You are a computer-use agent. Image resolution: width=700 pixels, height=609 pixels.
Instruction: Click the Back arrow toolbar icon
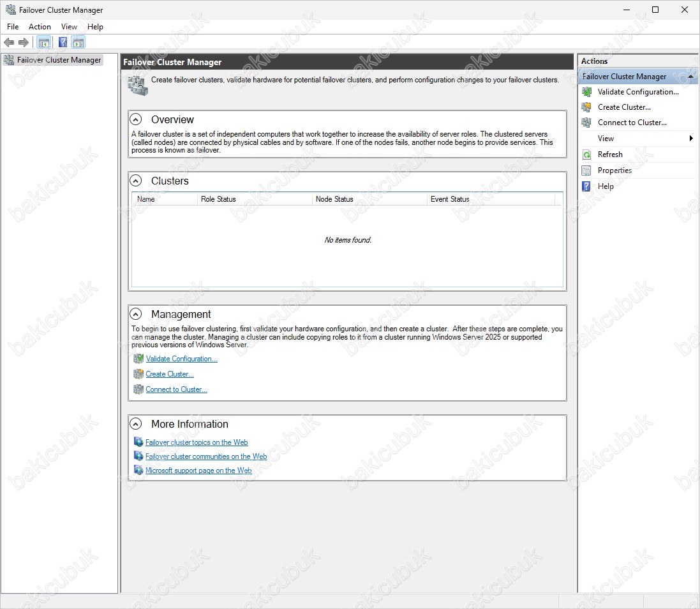[9, 42]
